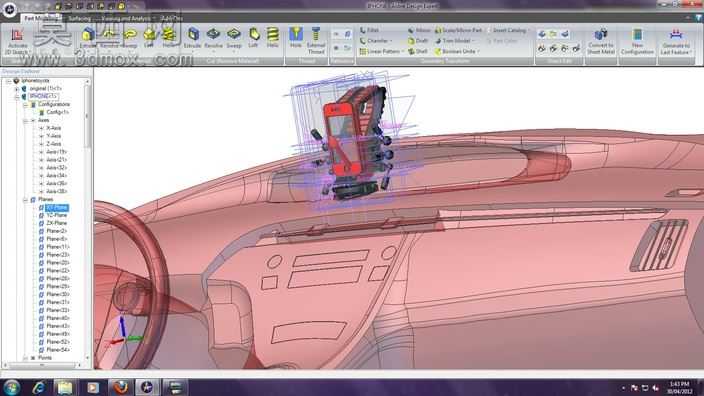Select iphonetoyota root in Design Explorer
The height and width of the screenshot is (396, 704).
tap(35, 81)
